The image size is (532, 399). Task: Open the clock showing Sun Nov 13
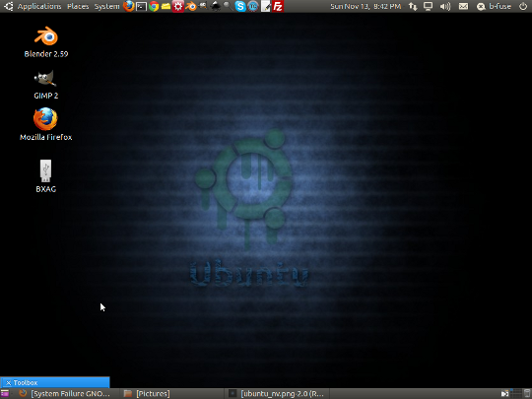tap(366, 6)
